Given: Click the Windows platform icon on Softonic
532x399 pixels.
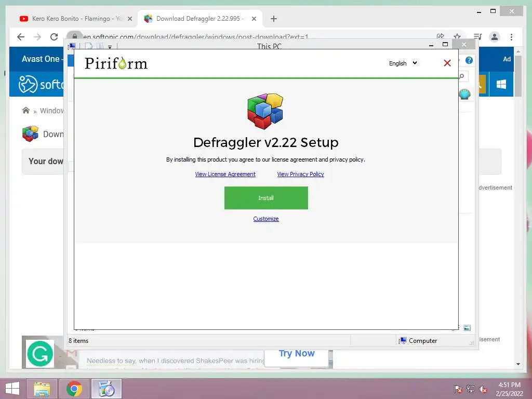Looking at the screenshot, I should tap(501, 84).
